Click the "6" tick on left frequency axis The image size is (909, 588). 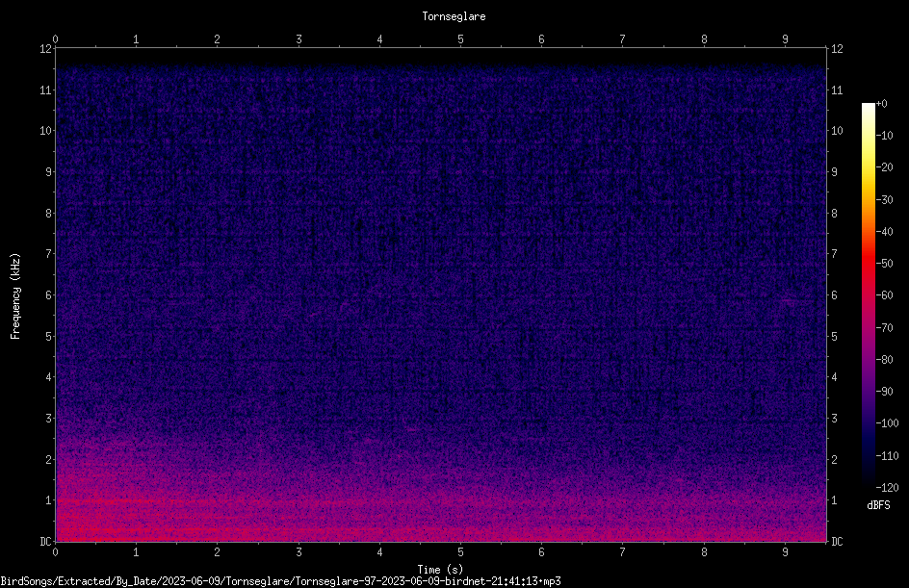[x=49, y=295]
